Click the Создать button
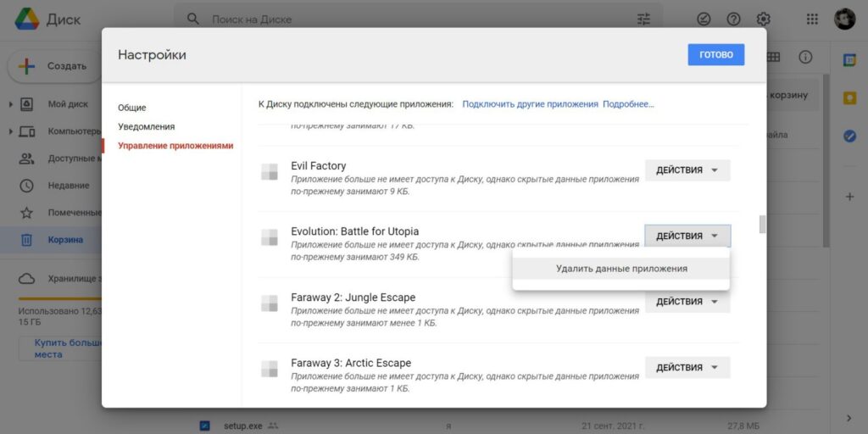This screenshot has width=868, height=434. click(x=54, y=66)
